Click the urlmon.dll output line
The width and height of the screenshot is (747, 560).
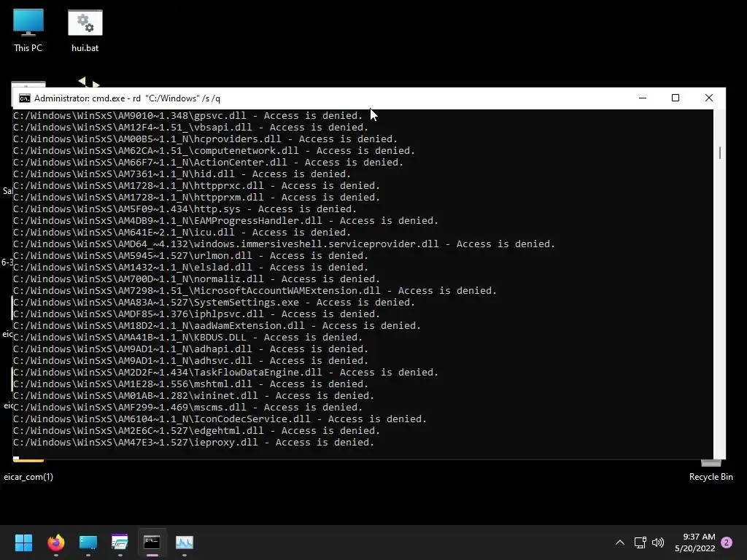(190, 256)
